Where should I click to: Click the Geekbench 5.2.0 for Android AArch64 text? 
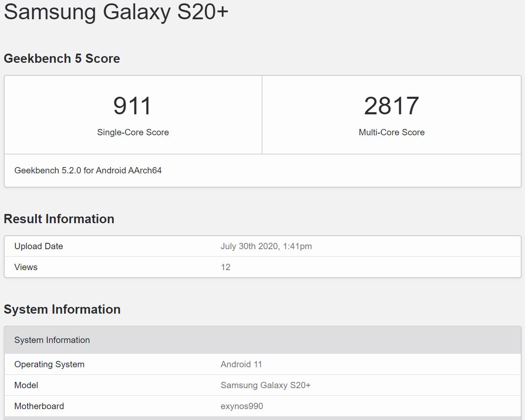click(88, 170)
